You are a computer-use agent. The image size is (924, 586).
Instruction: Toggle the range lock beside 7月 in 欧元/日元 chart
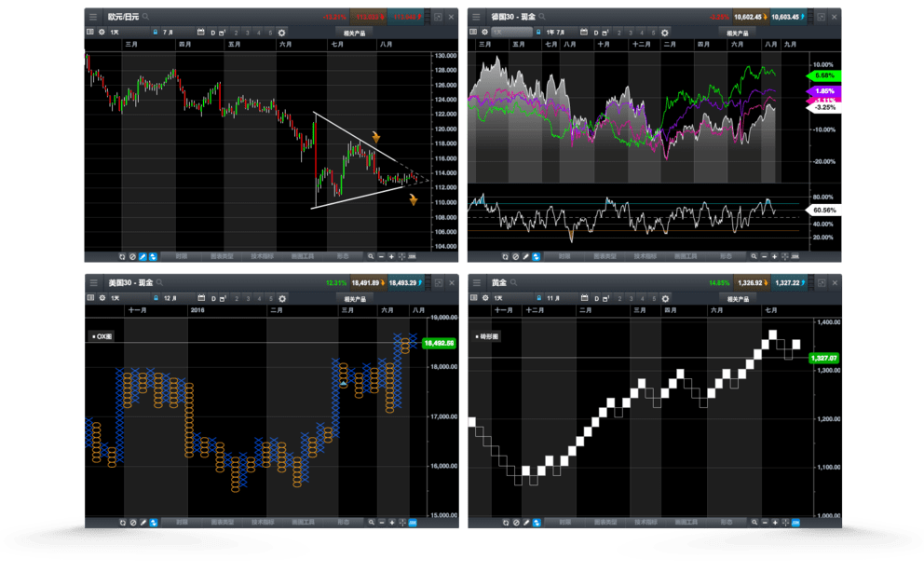point(156,33)
